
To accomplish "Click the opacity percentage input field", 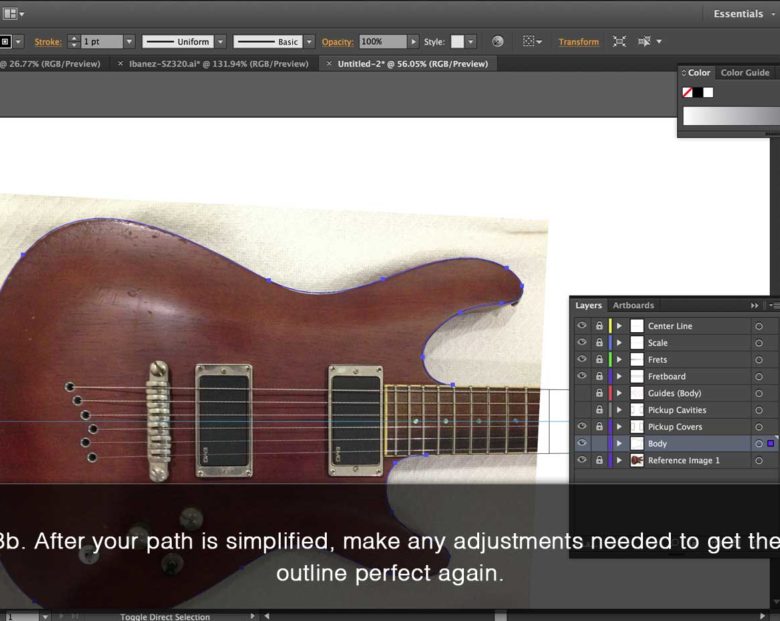I will coord(381,42).
